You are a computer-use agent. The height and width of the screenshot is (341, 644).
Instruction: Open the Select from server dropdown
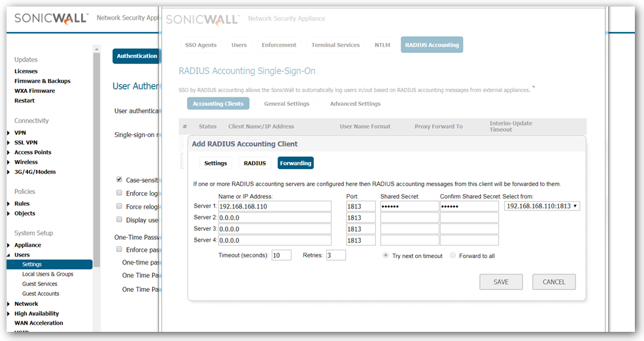pyautogui.click(x=542, y=206)
